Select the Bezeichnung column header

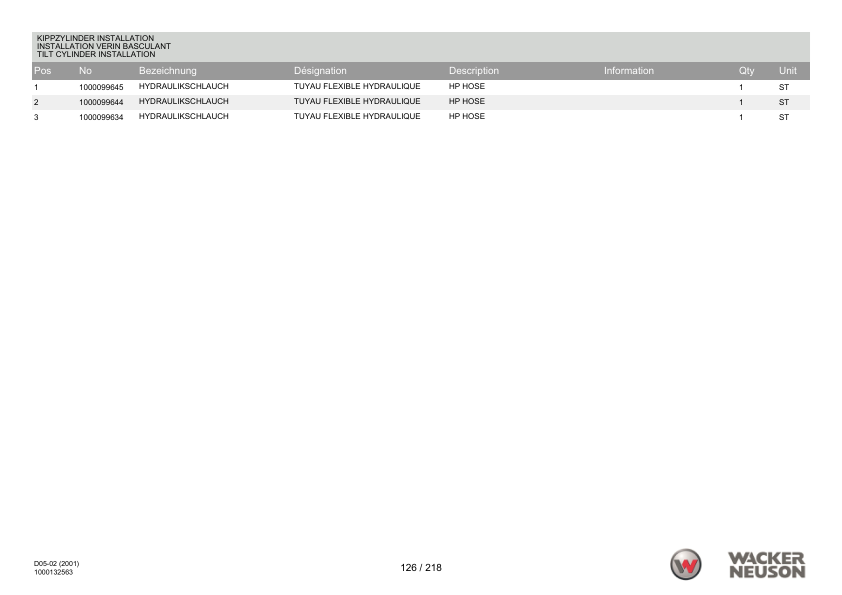click(167, 71)
